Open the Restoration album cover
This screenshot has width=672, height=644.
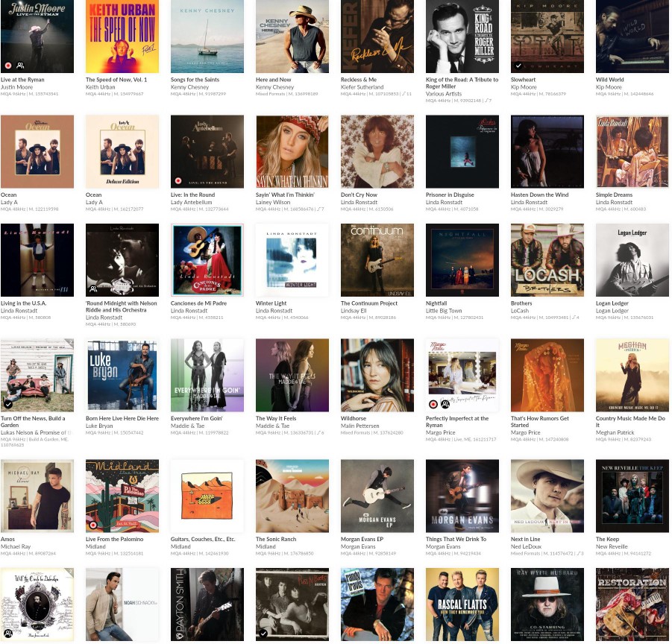click(x=632, y=604)
